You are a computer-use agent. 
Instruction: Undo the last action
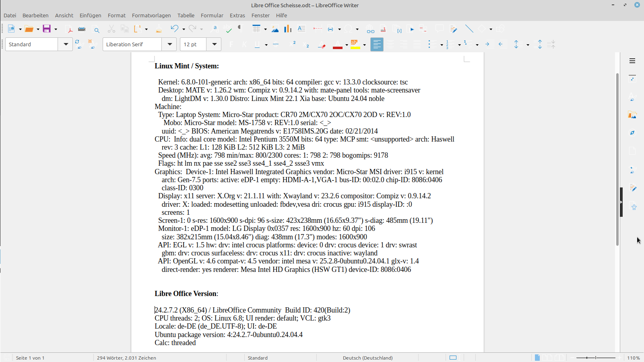click(174, 29)
